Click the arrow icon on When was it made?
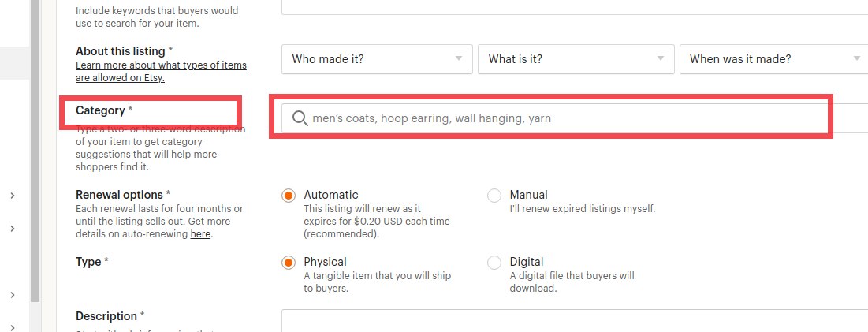 click(857, 58)
